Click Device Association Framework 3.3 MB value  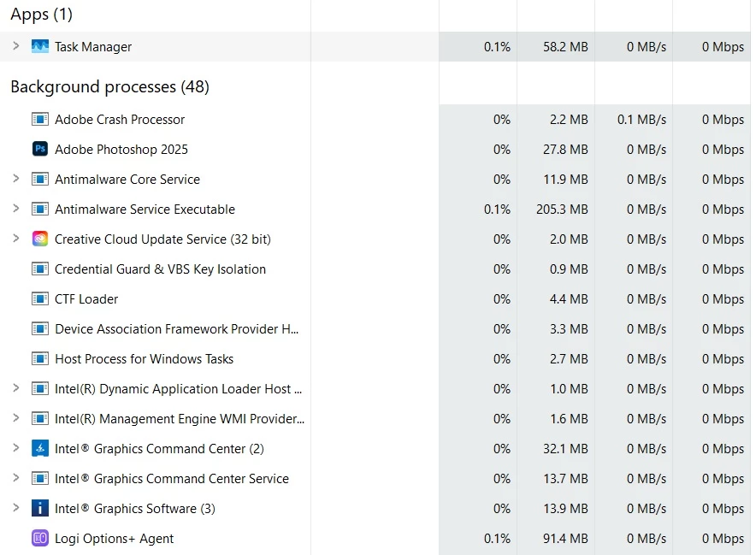(569, 329)
